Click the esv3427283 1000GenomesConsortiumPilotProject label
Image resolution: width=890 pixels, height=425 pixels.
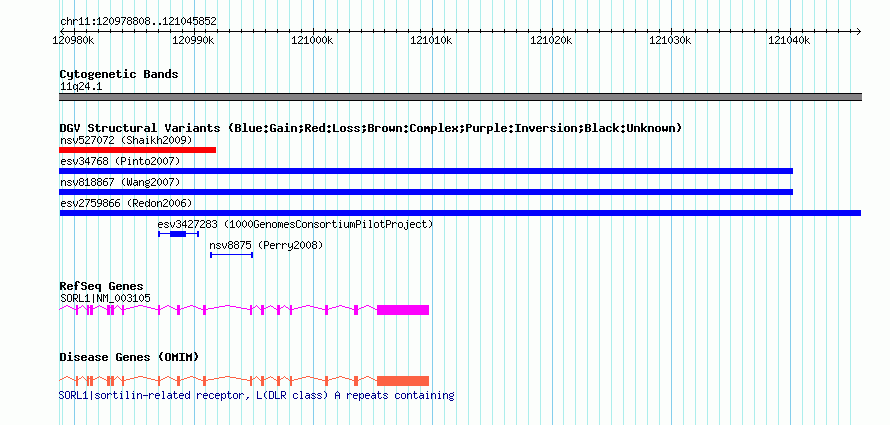pos(295,224)
